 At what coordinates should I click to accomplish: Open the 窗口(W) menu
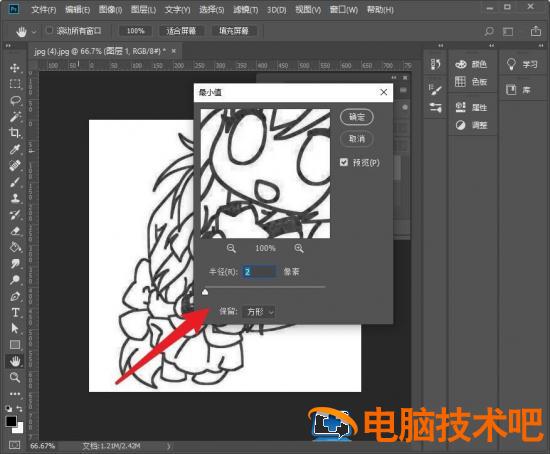[344, 10]
